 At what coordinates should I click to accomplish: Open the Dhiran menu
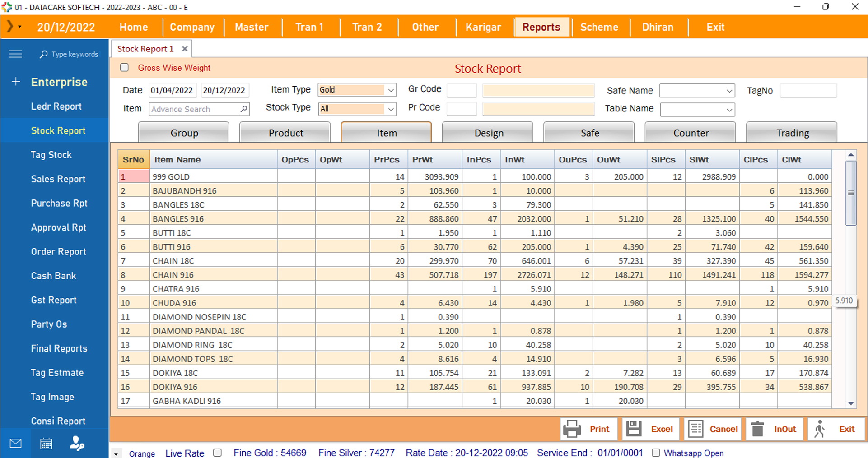tap(658, 27)
